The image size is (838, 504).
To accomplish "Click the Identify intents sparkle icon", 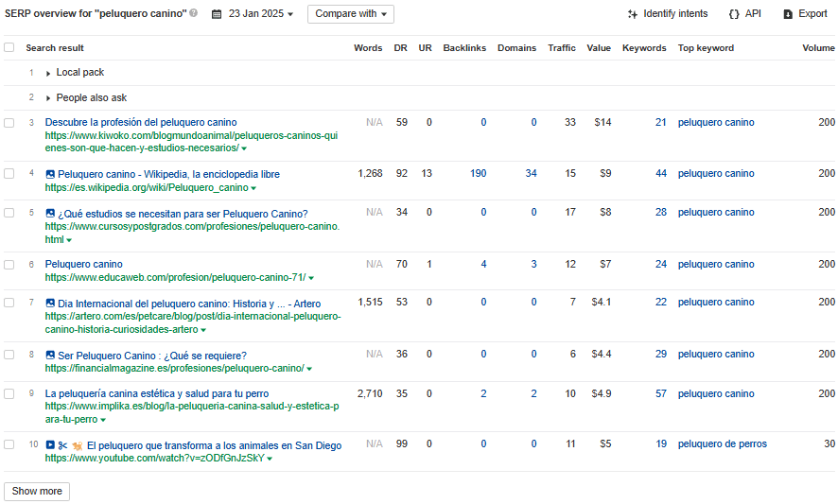I will point(632,14).
